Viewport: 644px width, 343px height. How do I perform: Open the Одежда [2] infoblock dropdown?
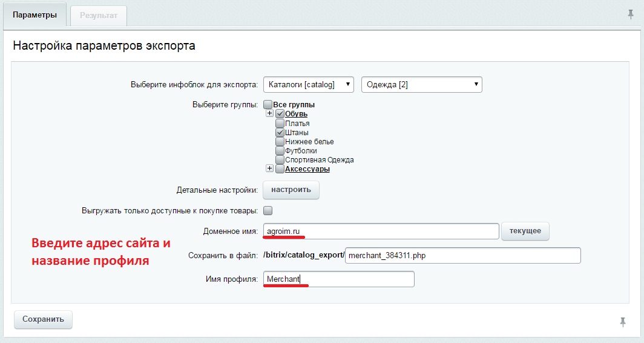pyautogui.click(x=422, y=85)
